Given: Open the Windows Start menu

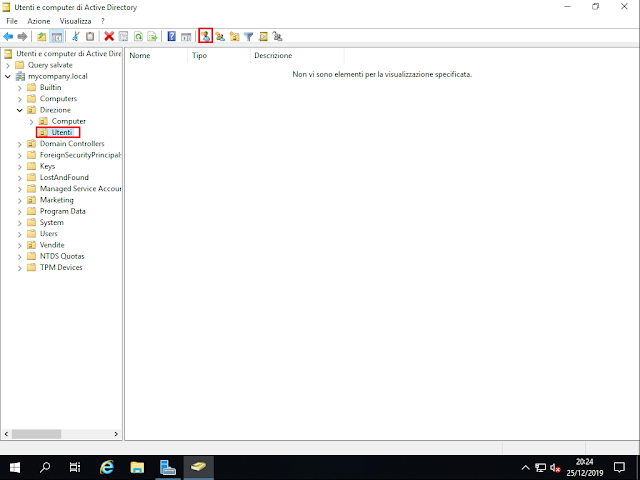Looking at the screenshot, I should [15, 467].
